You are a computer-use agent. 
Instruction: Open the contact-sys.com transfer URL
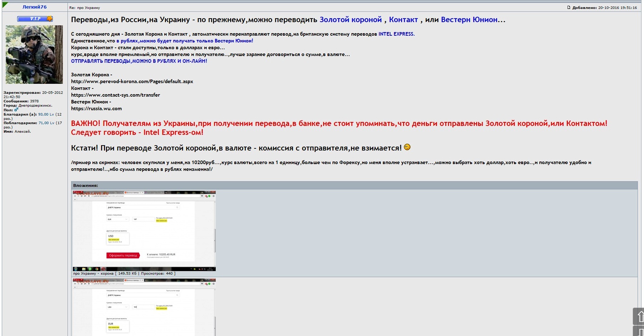115,95
